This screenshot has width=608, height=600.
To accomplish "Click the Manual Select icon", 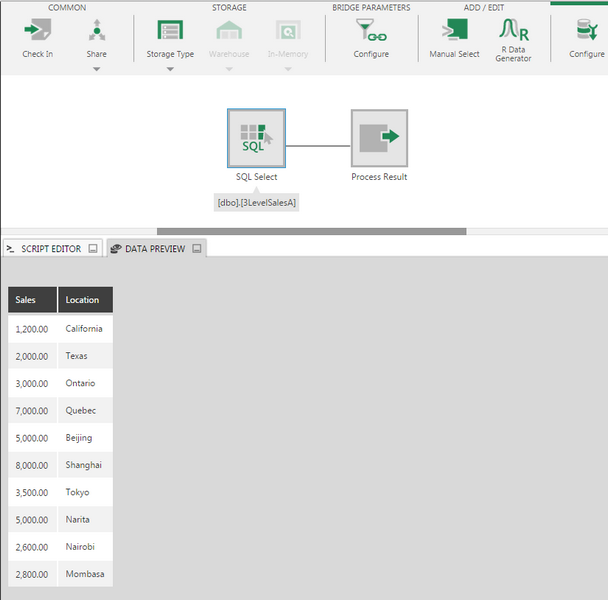I will pos(454,30).
